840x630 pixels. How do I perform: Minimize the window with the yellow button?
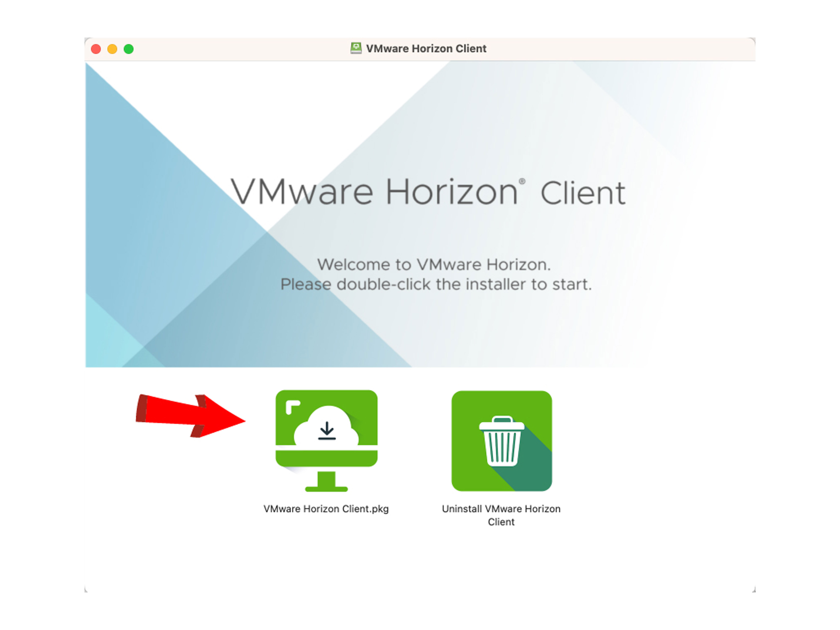point(112,49)
